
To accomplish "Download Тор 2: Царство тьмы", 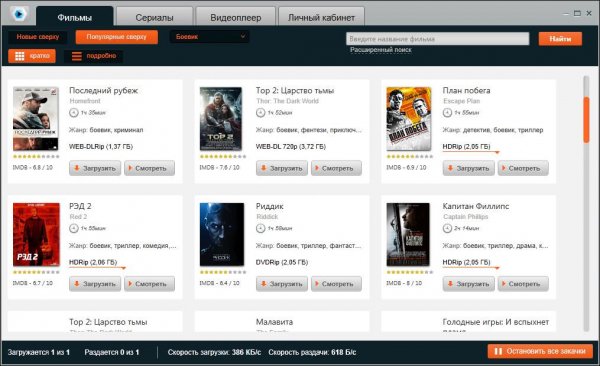I will coord(282,168).
